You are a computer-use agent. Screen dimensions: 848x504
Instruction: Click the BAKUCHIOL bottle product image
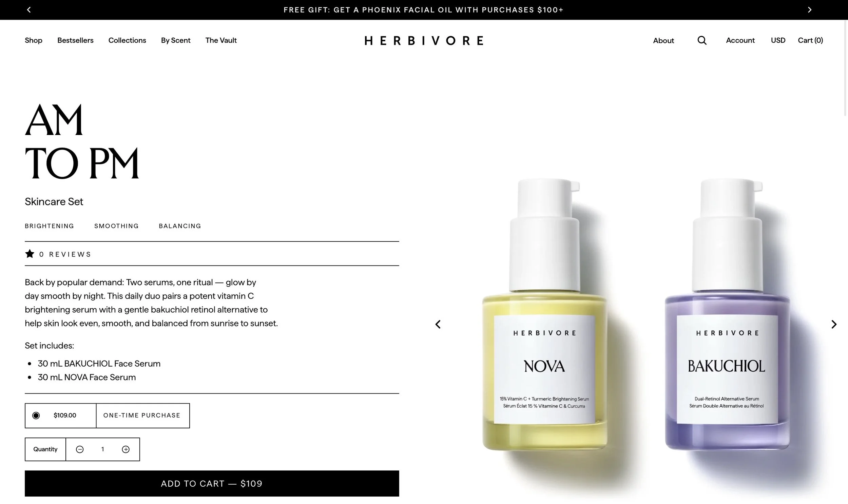(728, 314)
